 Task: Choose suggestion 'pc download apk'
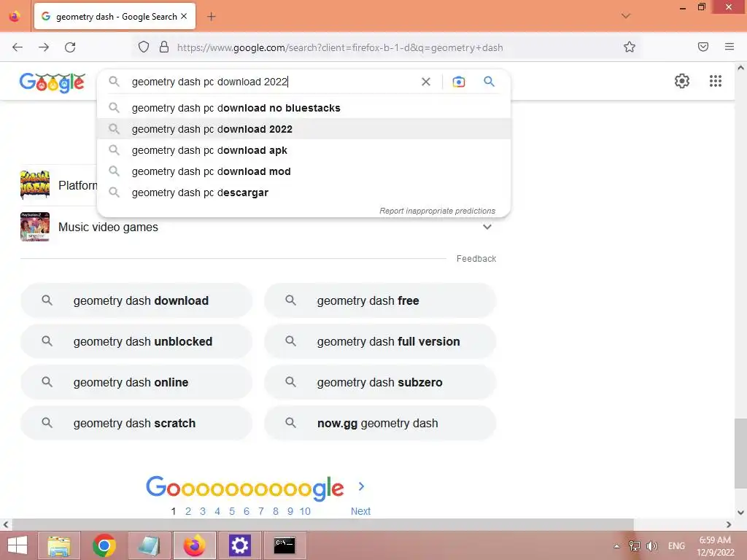(303, 150)
